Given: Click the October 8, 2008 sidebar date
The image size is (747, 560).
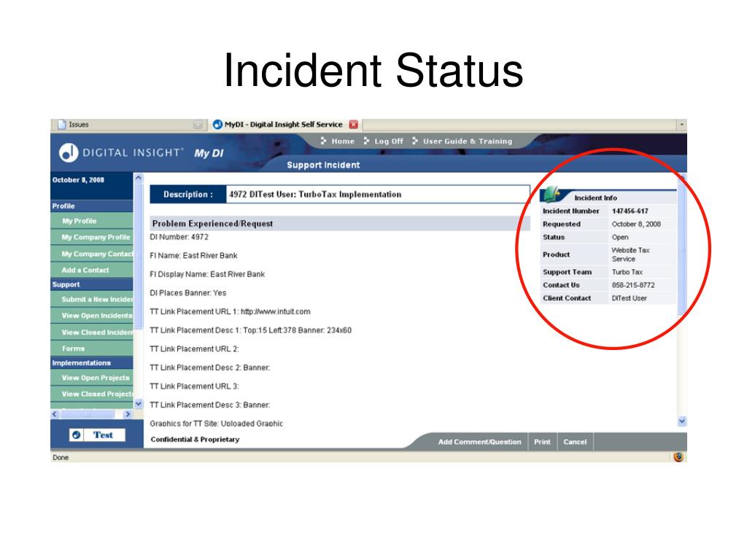Looking at the screenshot, I should [78, 180].
